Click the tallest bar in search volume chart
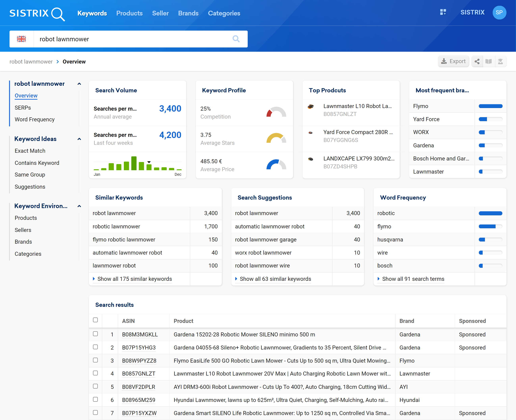This screenshot has width=516, height=420. point(134,163)
